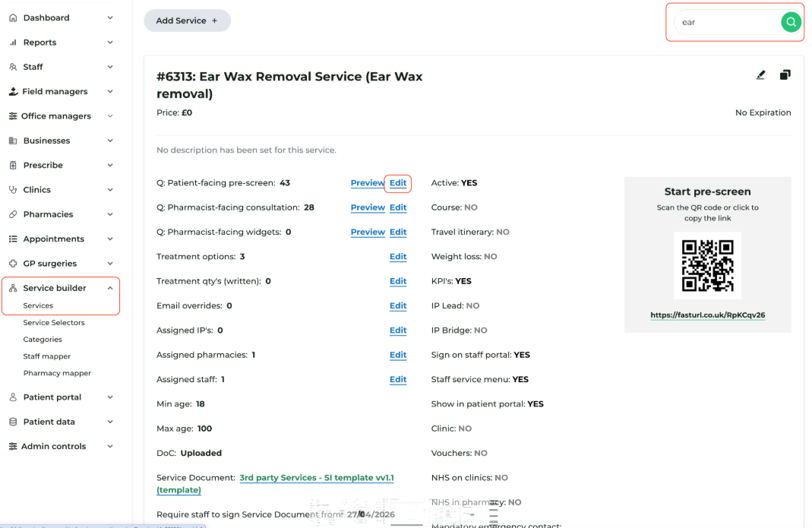Edit the Treatment options row
812x528 pixels.
coord(398,257)
